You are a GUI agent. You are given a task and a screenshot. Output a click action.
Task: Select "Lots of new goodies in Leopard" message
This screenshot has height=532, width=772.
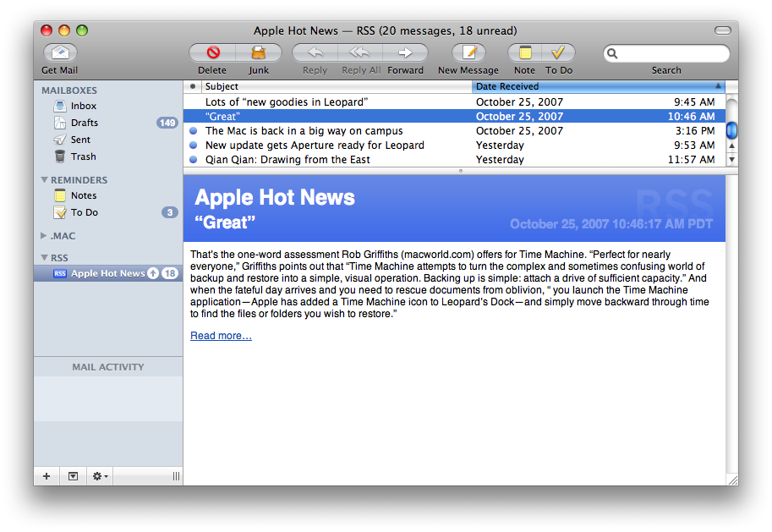coord(454,102)
